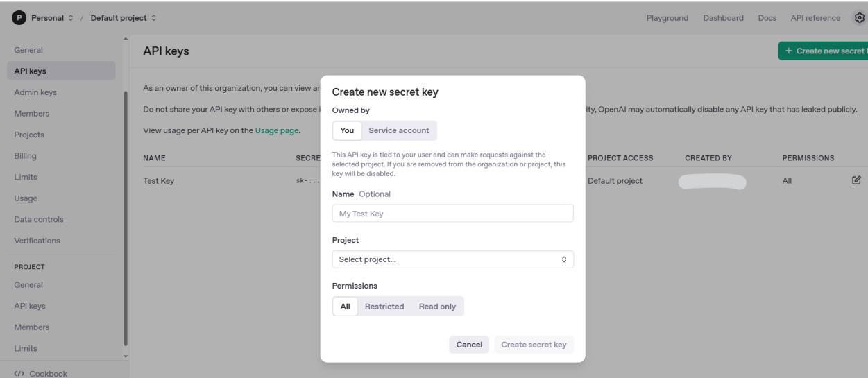Image resolution: width=868 pixels, height=378 pixels.
Task: Open Docs in top navigation
Action: click(767, 17)
